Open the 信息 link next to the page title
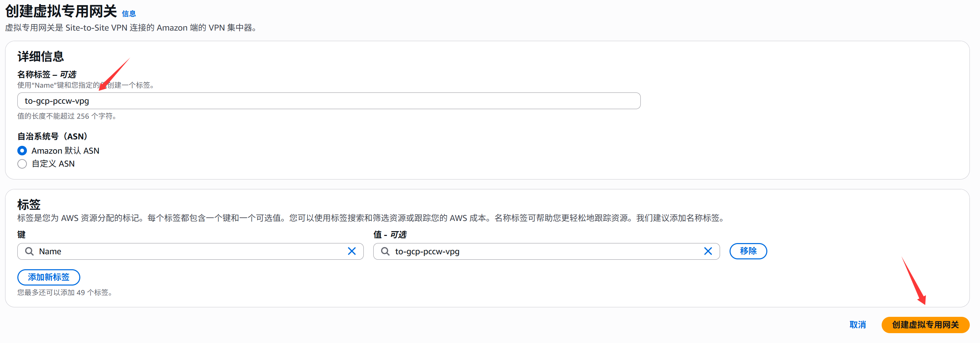The width and height of the screenshot is (980, 343). [x=129, y=14]
